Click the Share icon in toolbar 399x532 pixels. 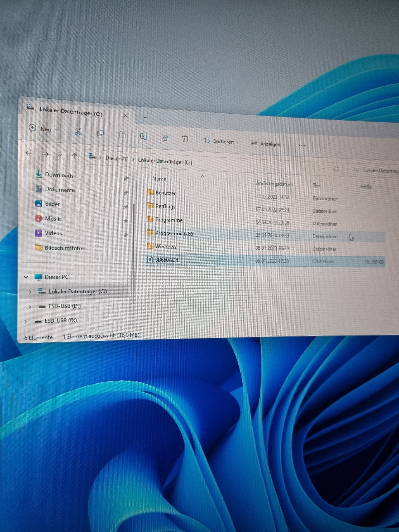tap(165, 138)
